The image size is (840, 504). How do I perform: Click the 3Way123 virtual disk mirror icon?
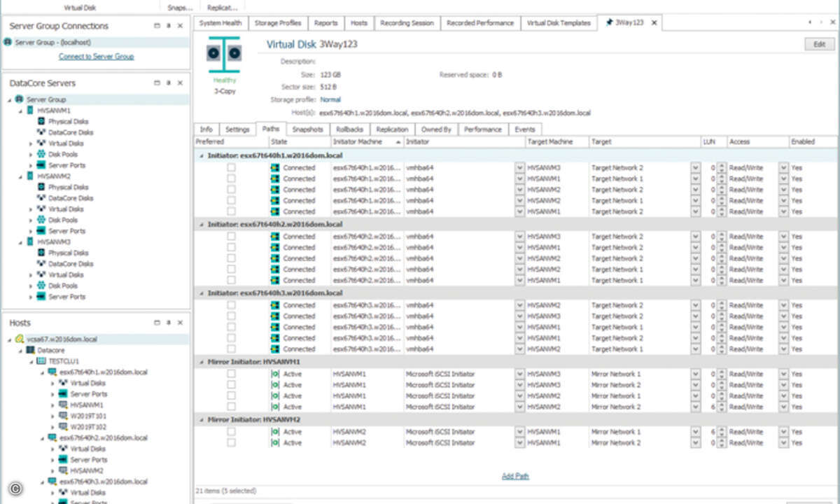(x=225, y=55)
